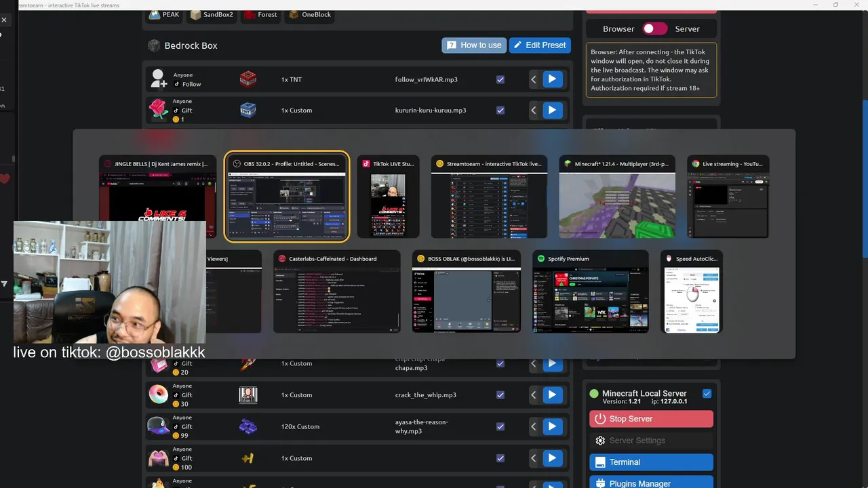Viewport: 868px width, 488px height.
Task: Switch to Speed AutoClick window thumbnail
Action: click(x=692, y=291)
